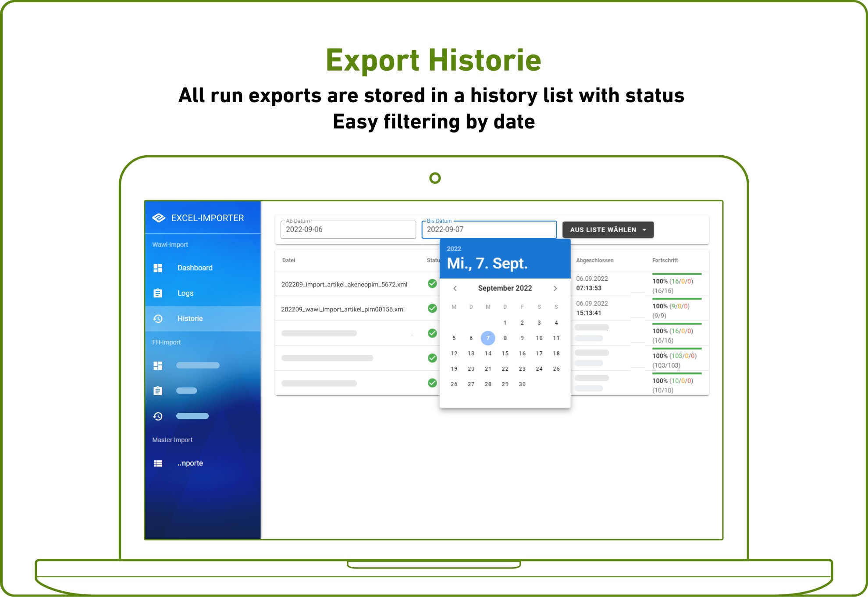Open the Aus Liste Wählen dropdown
Screen dimensions: 868x597
click(x=608, y=230)
